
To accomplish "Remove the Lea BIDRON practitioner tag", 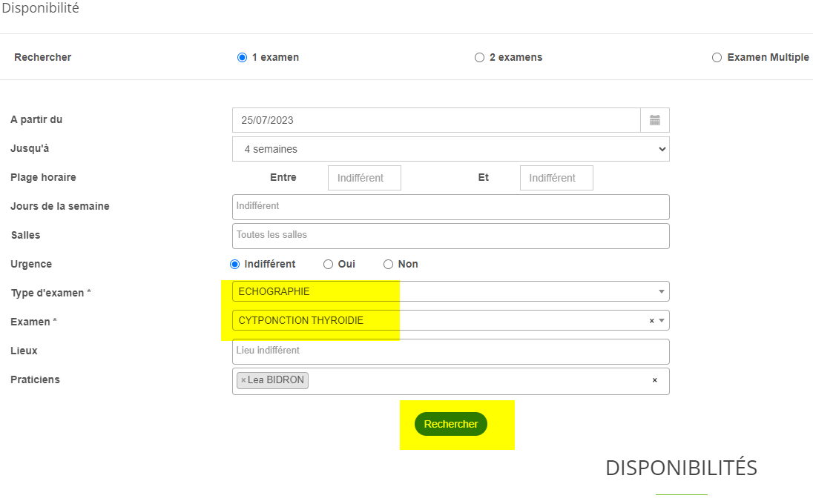I will [x=243, y=380].
